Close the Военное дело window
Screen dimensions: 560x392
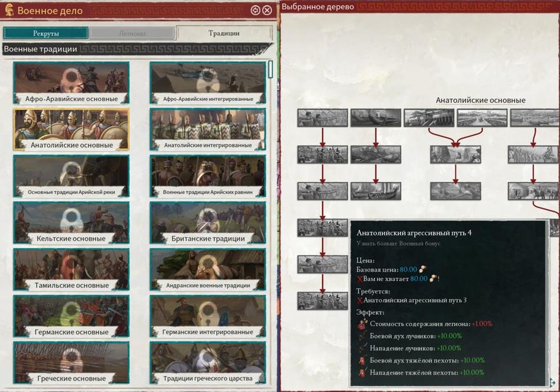pyautogui.click(x=267, y=10)
